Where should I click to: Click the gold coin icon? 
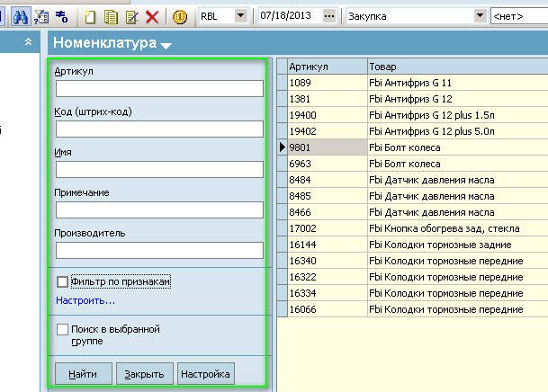click(x=180, y=17)
